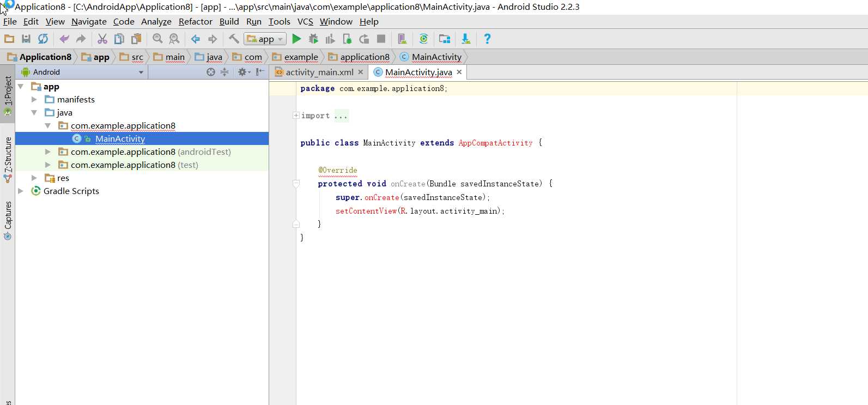Run the app with the green play button
The height and width of the screenshot is (405, 868).
(296, 39)
